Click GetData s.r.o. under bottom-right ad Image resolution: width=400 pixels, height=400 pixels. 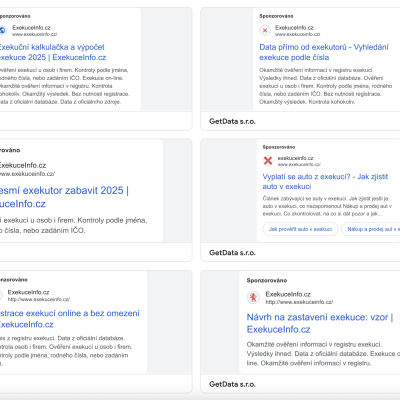[x=232, y=384]
